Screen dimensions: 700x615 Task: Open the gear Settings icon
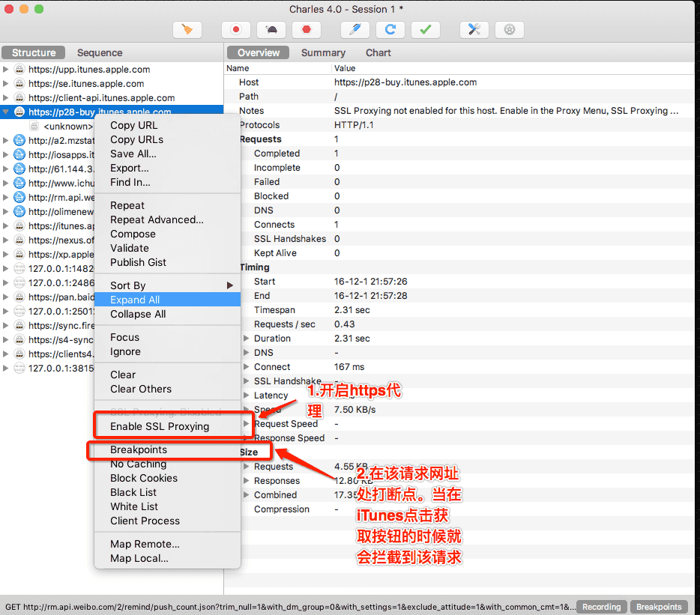tap(508, 29)
